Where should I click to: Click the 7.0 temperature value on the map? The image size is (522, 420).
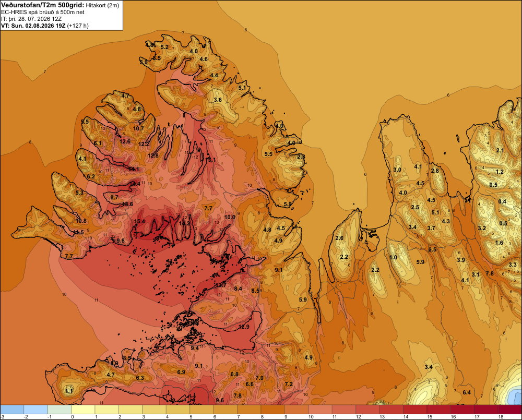(259, 378)
